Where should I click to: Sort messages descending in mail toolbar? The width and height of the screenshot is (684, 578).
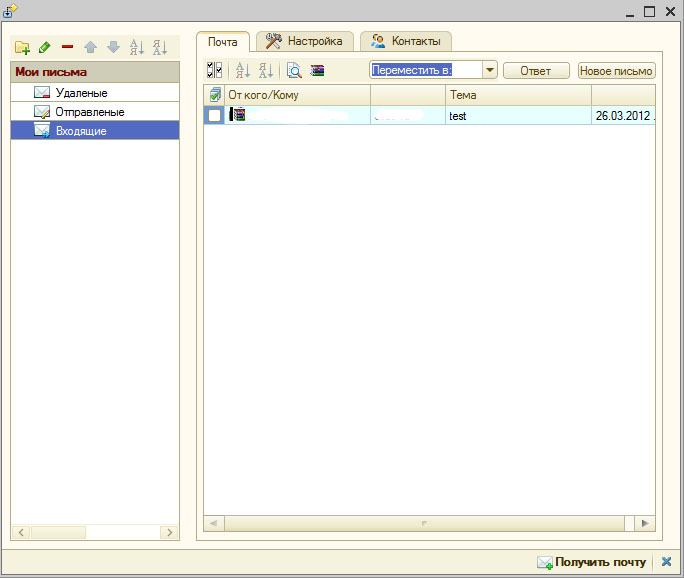point(266,70)
